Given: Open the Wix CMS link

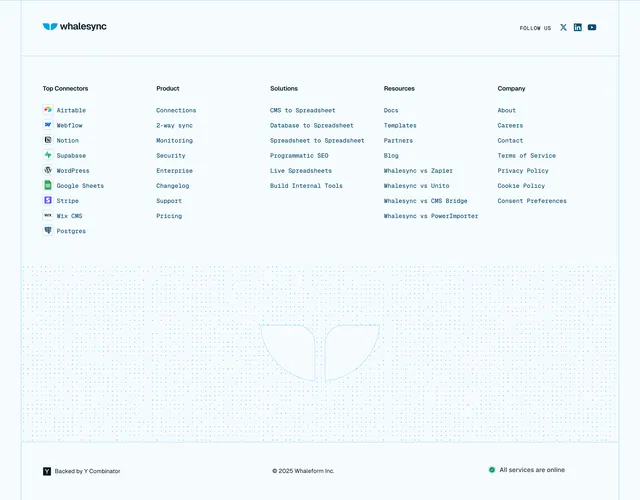Looking at the screenshot, I should click(69, 216).
